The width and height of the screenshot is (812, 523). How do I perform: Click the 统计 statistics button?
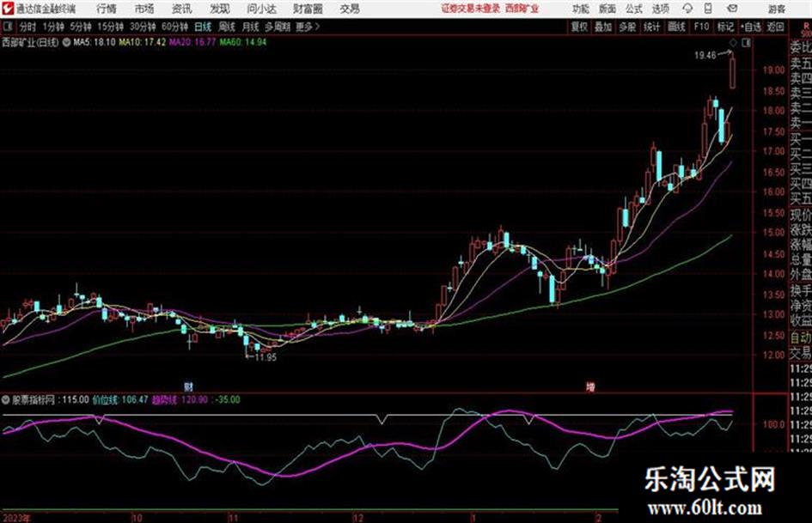(652, 27)
